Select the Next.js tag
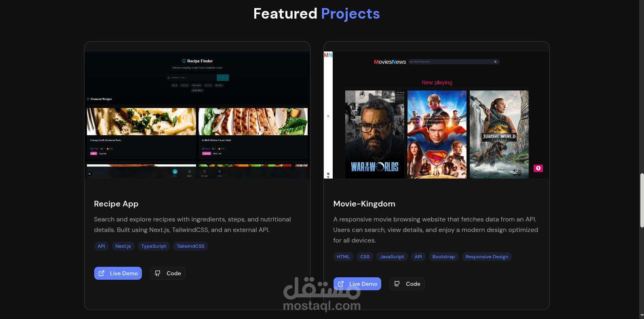This screenshot has height=319, width=644. (123, 246)
